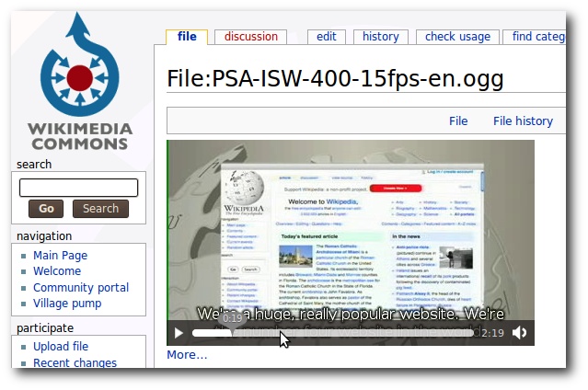Click the 2:19 duration label
588x390 pixels.
coord(492,333)
